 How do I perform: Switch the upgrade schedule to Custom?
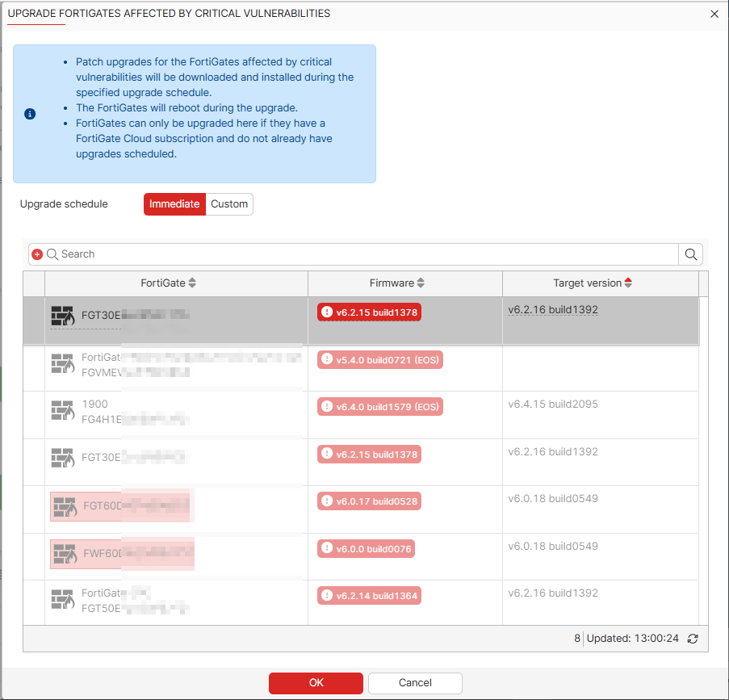point(229,204)
